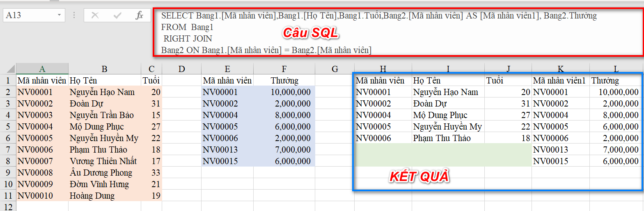Image resolution: width=644 pixels, height=211 pixels.
Task: Click cell L8 '6,000,000' in result table
Action: pyautogui.click(x=616, y=161)
